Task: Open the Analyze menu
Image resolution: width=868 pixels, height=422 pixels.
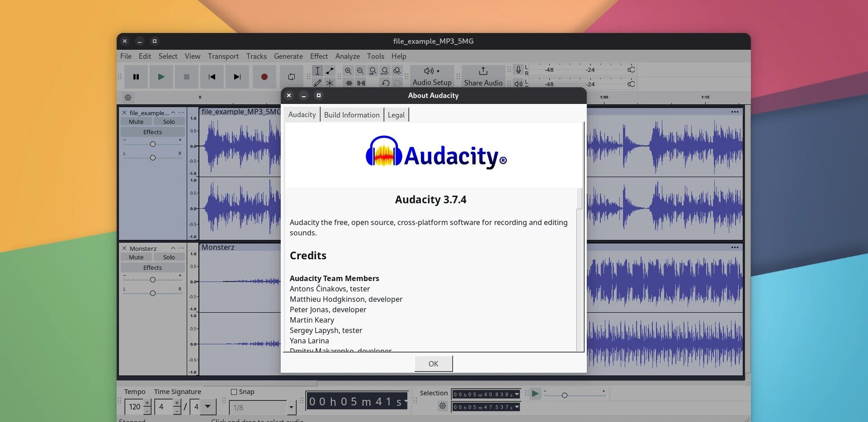Action: 347,56
